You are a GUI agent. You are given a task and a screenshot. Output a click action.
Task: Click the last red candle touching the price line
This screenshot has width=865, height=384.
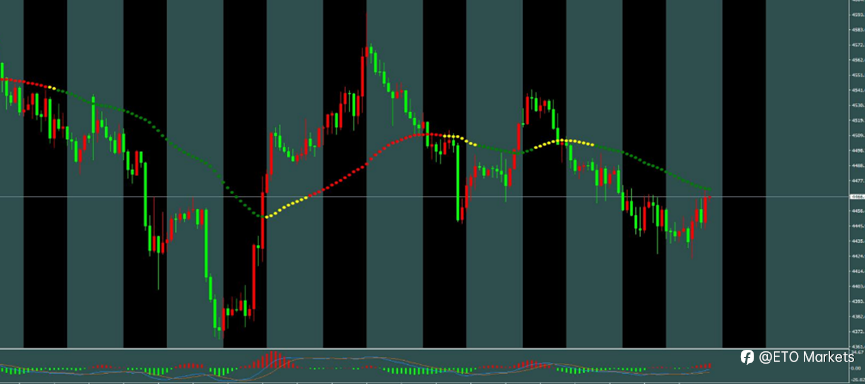point(706,209)
